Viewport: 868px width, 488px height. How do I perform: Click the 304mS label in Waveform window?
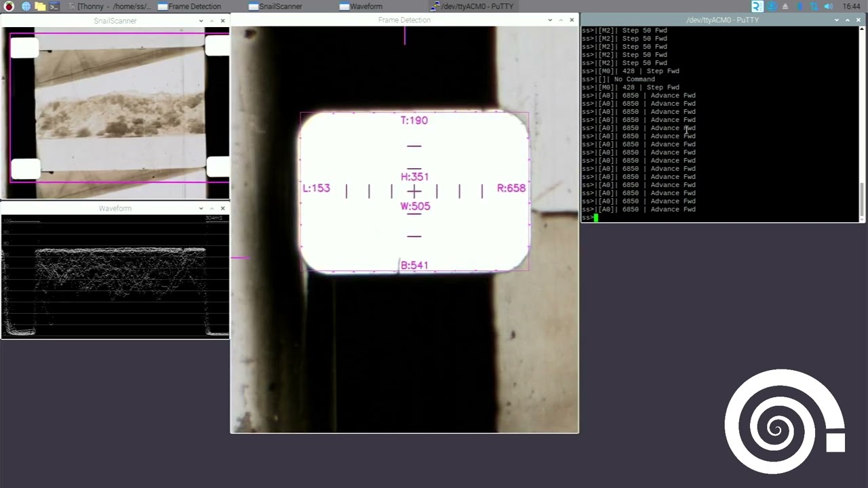pos(214,218)
